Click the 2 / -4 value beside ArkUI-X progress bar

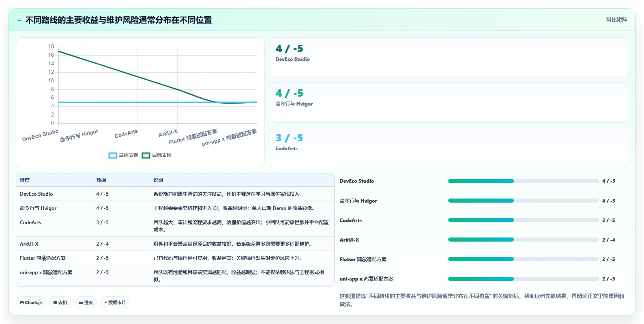608,240
